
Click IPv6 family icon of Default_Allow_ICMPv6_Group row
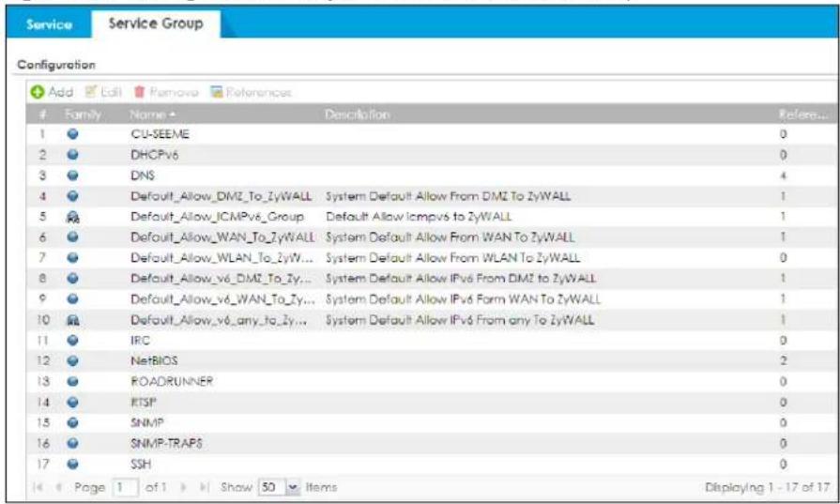point(73,217)
